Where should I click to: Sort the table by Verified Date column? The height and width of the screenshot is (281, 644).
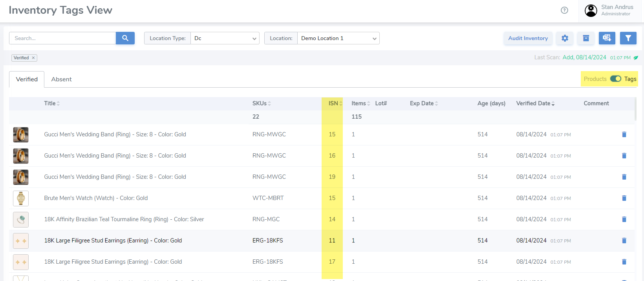point(536,103)
